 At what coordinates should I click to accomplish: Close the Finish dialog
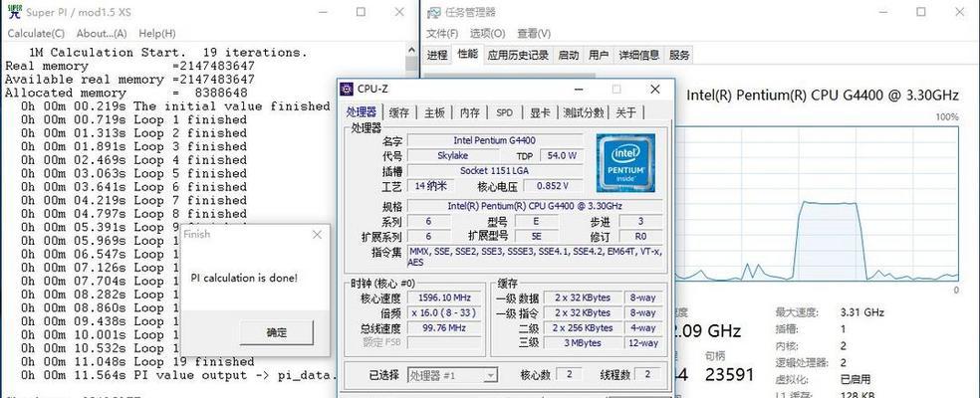(317, 234)
